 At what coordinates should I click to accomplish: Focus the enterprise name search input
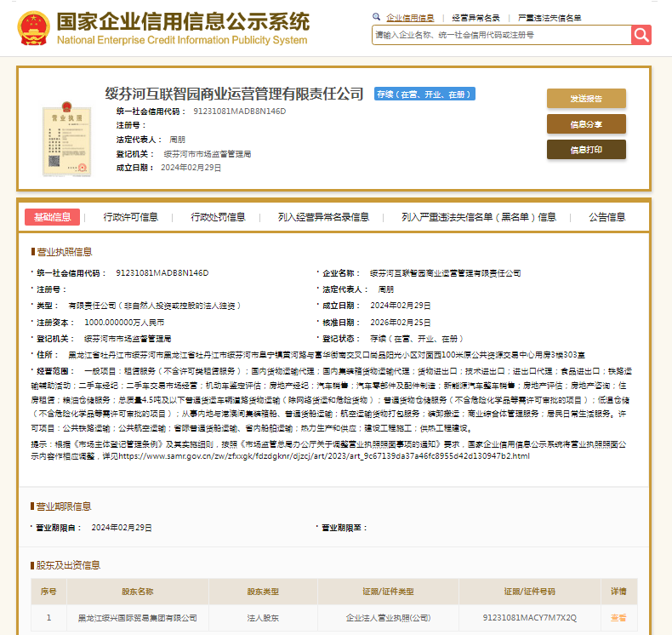tap(501, 35)
